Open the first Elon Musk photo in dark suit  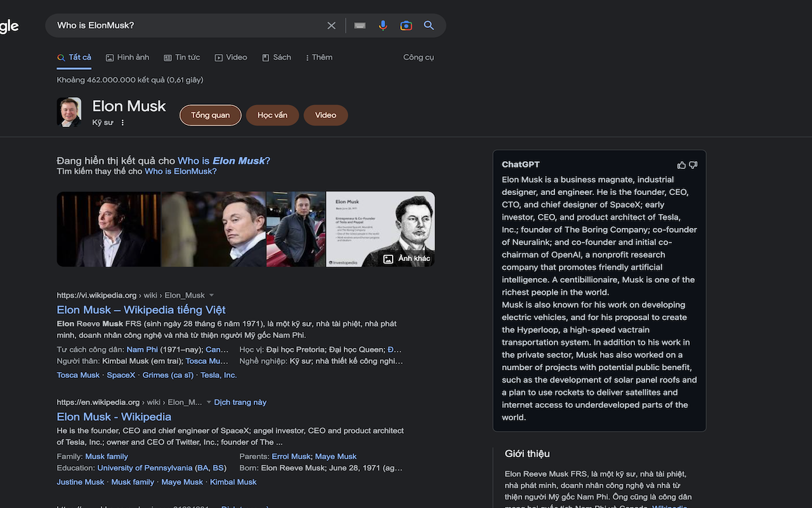(x=108, y=229)
